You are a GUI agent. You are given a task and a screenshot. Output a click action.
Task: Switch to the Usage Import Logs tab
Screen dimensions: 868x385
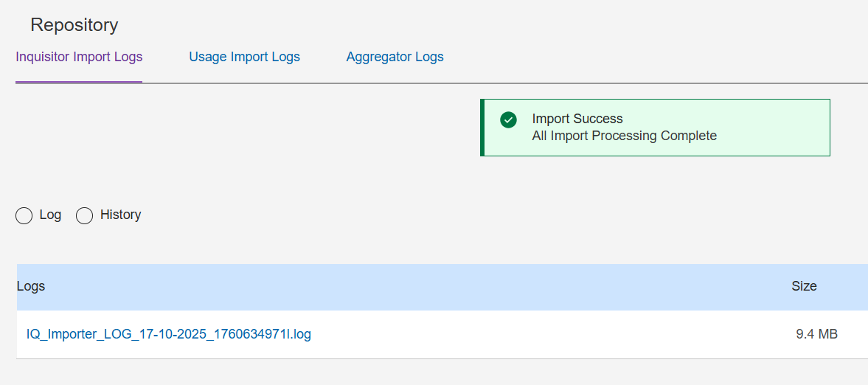(244, 57)
